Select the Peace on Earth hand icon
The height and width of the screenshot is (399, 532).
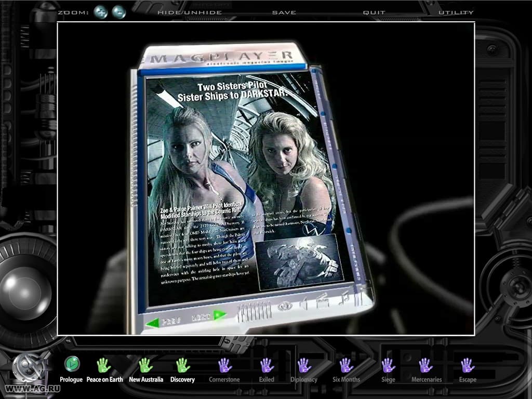(104, 365)
